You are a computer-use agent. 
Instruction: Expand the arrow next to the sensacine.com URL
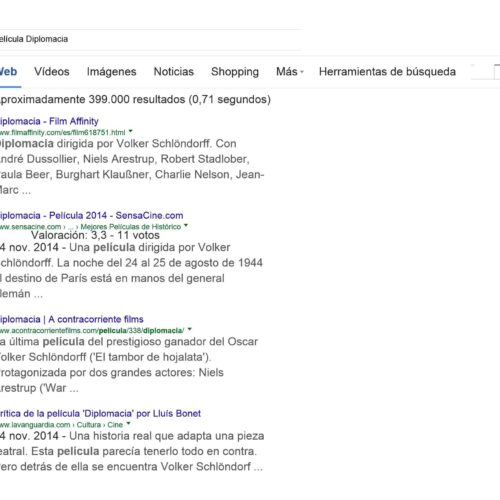pos(186,226)
